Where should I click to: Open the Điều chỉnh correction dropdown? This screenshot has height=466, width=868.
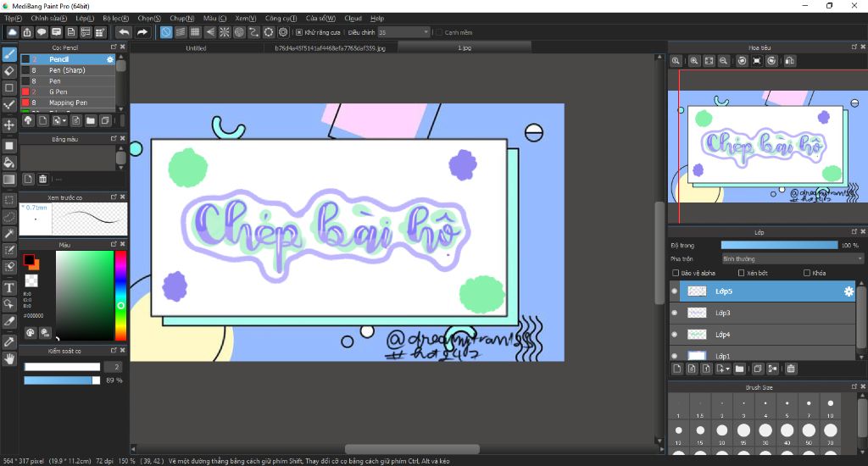[x=403, y=33]
